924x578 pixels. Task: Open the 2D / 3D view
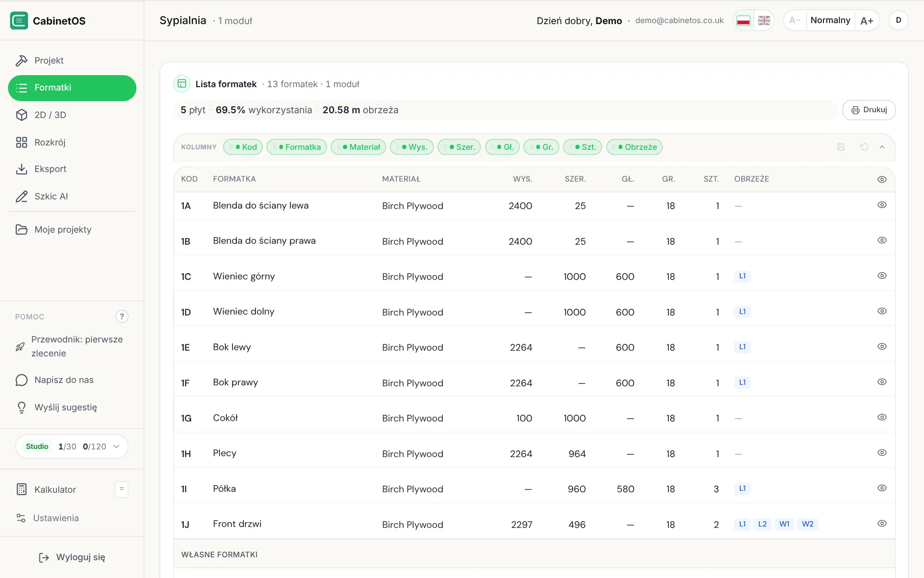[x=72, y=115]
